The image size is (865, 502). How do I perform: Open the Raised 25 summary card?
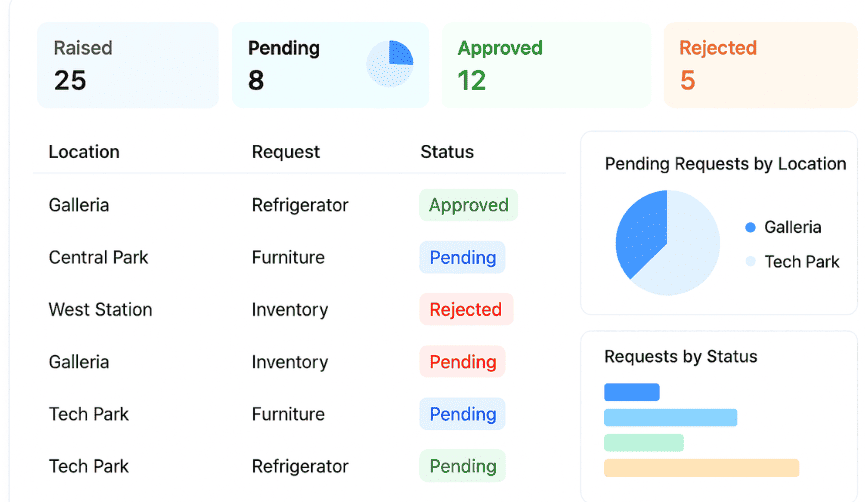pyautogui.click(x=127, y=65)
